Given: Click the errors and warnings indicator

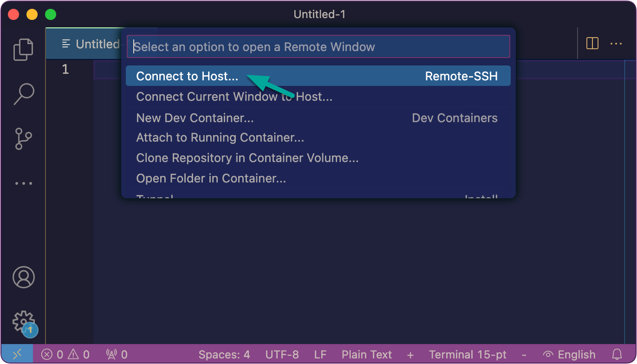Looking at the screenshot, I should point(64,354).
